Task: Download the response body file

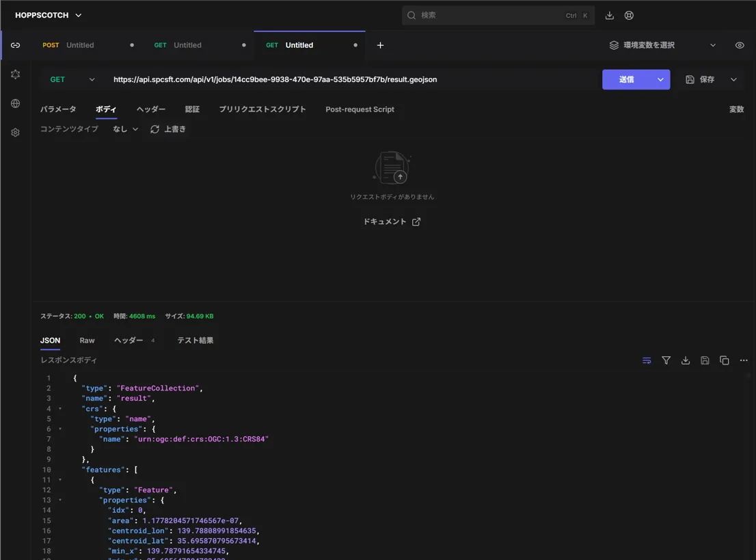Action: tap(685, 360)
